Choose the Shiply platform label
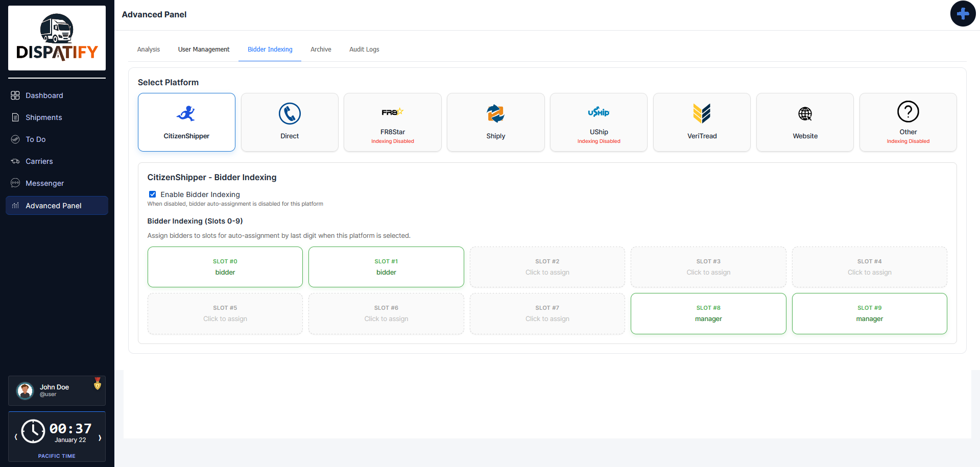The image size is (980, 467). pyautogui.click(x=496, y=136)
